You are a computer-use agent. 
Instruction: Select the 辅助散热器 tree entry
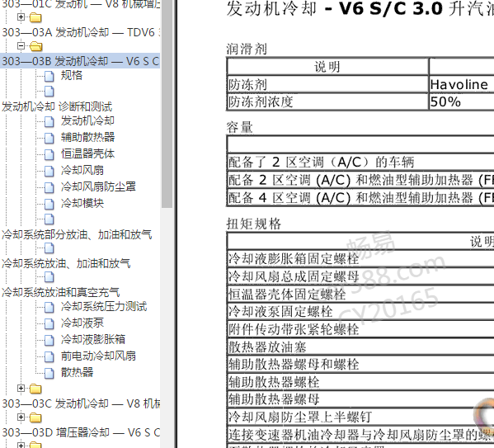(87, 137)
